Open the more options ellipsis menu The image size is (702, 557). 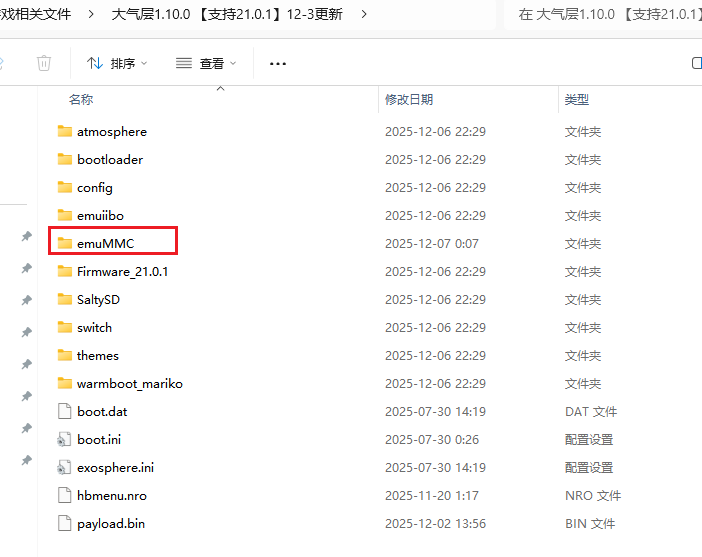[x=278, y=63]
